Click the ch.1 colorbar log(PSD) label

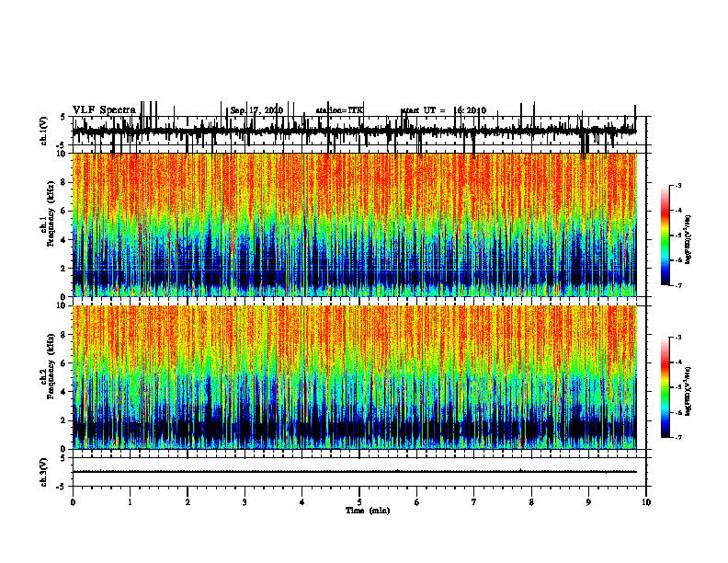click(x=688, y=240)
